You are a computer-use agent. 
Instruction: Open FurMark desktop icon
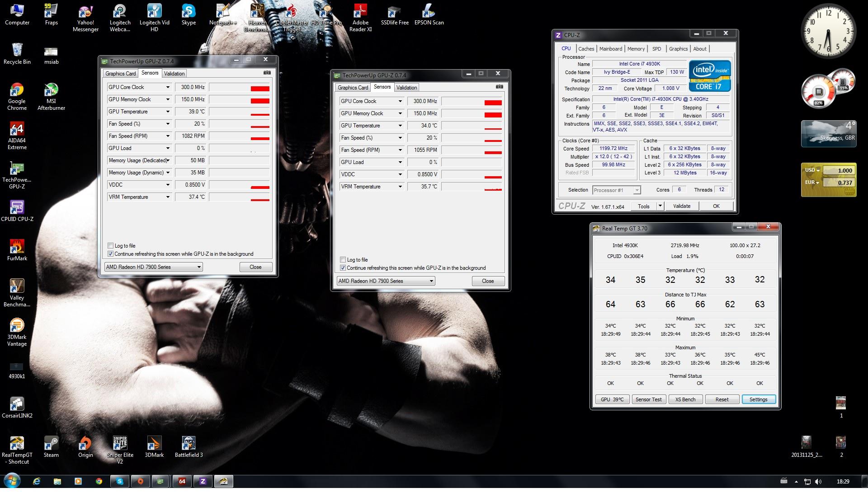pyautogui.click(x=17, y=250)
